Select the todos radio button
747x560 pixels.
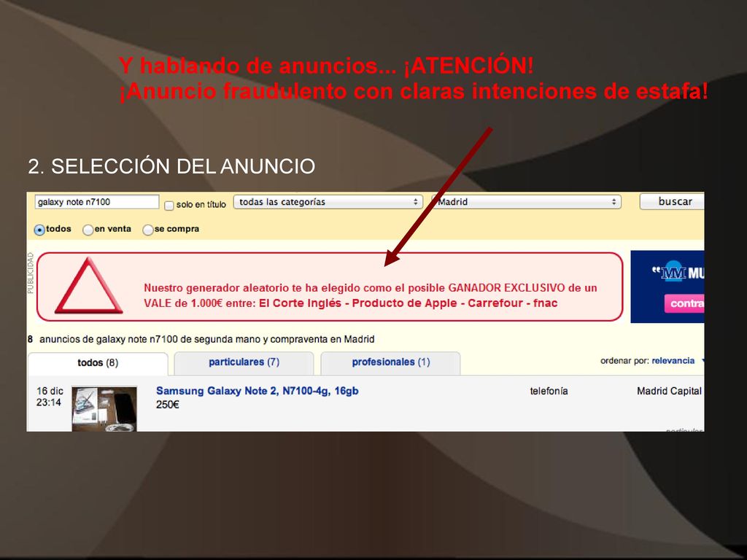(39, 230)
